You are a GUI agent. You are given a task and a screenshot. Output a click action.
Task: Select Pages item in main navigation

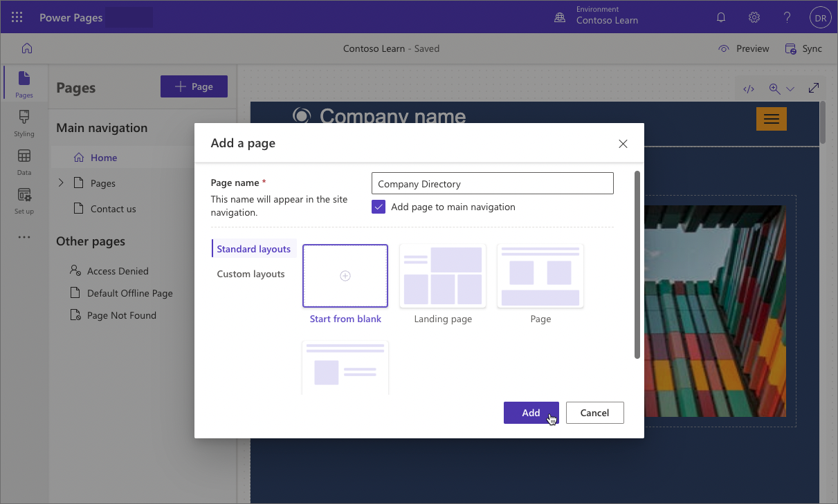tap(102, 183)
